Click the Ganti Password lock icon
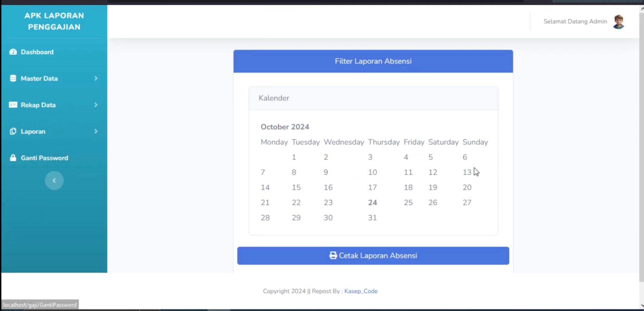Viewport: 644px width, 311px height. pos(13,158)
